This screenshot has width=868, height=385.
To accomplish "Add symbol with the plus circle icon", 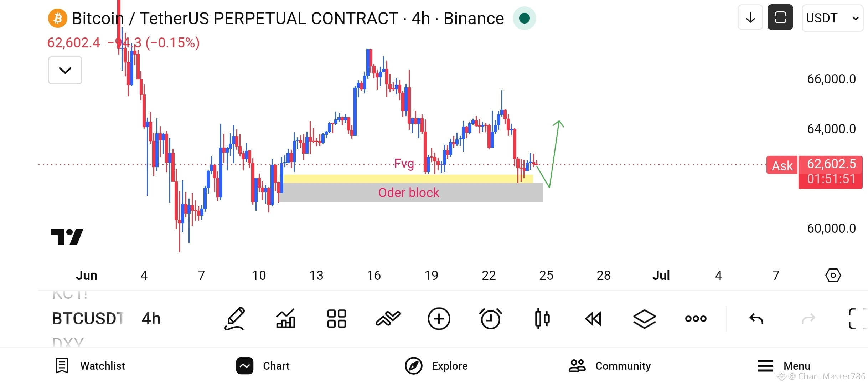I will click(439, 318).
